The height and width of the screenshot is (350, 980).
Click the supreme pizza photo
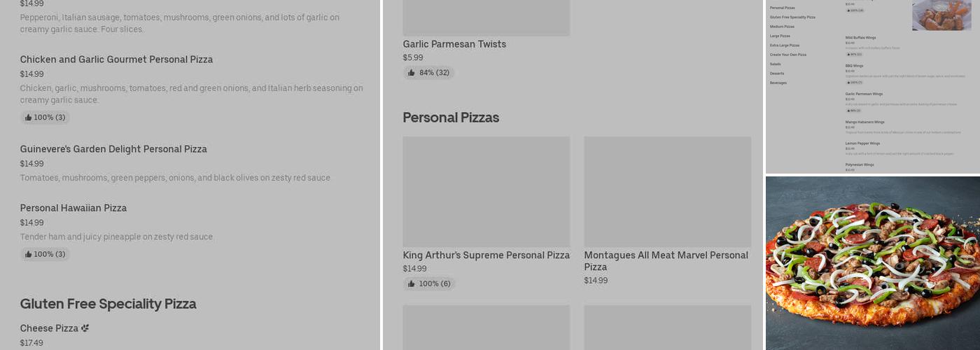[872, 263]
